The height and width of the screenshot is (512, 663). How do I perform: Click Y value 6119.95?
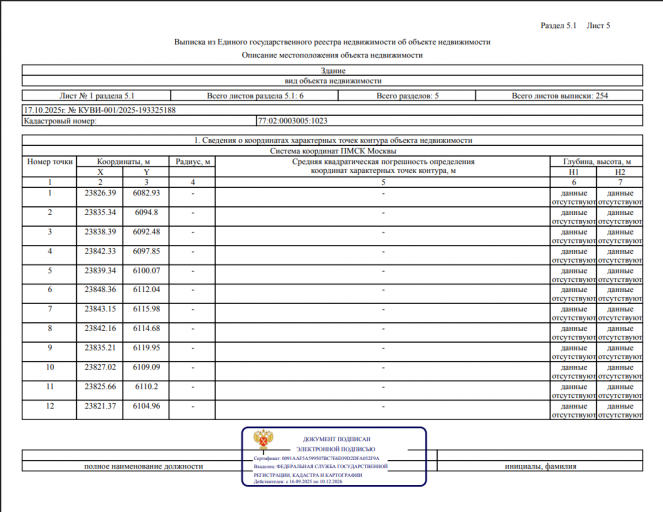[x=146, y=348]
